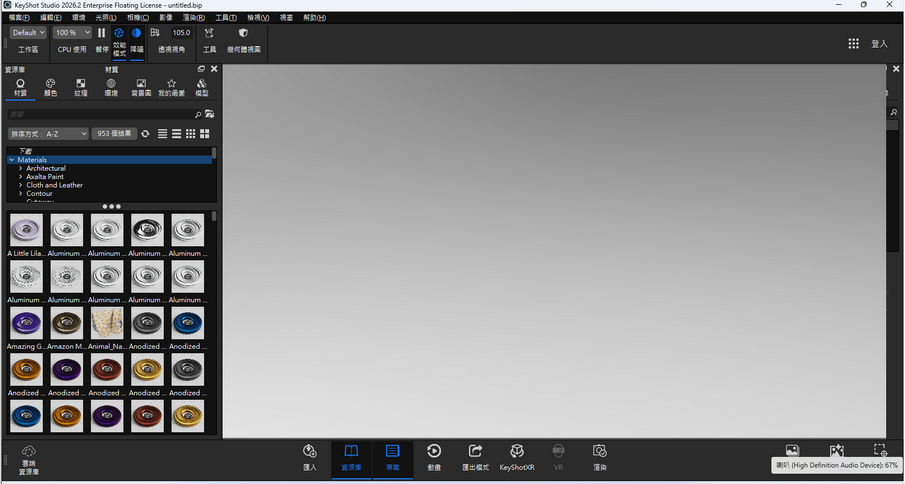Open Geometry View (幾何體視圖)
This screenshot has height=484, width=905.
tap(244, 40)
